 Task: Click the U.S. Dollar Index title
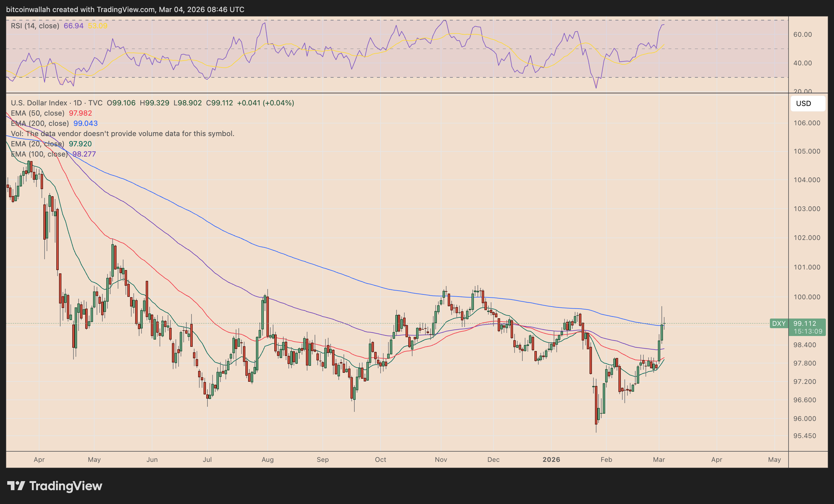pyautogui.click(x=39, y=103)
